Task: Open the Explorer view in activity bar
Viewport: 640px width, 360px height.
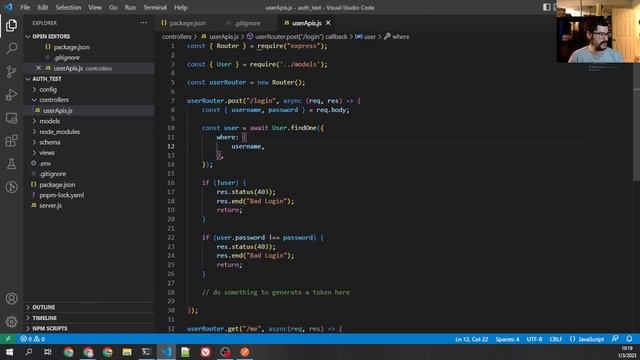Action: click(11, 25)
